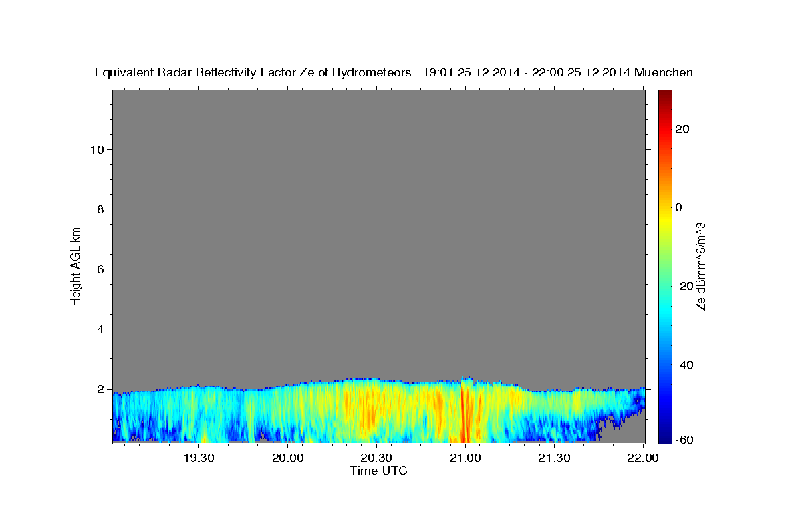The height and width of the screenshot is (532, 798).
Task: Click the yellow region of the colorbar
Action: click(x=665, y=219)
